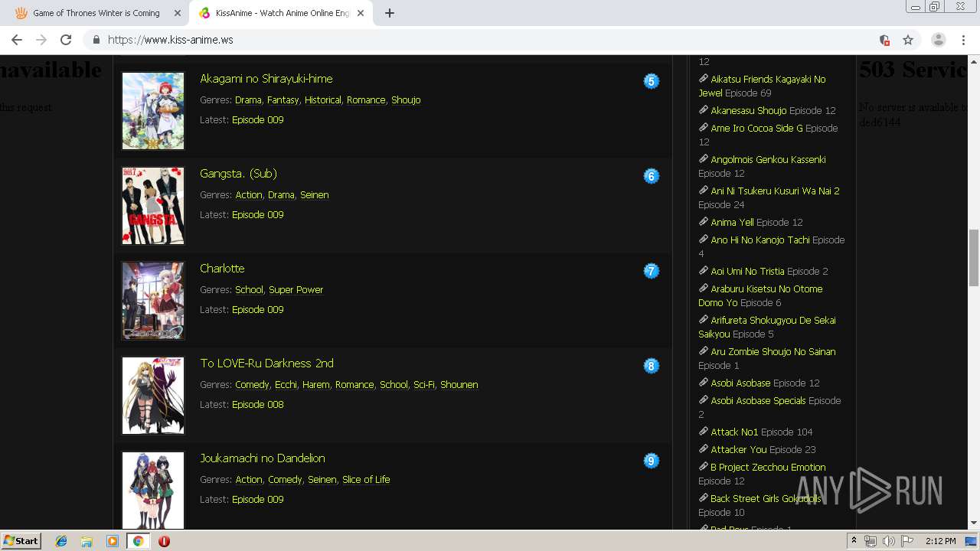Click the page vertical scrollbar thumb

coord(974,257)
